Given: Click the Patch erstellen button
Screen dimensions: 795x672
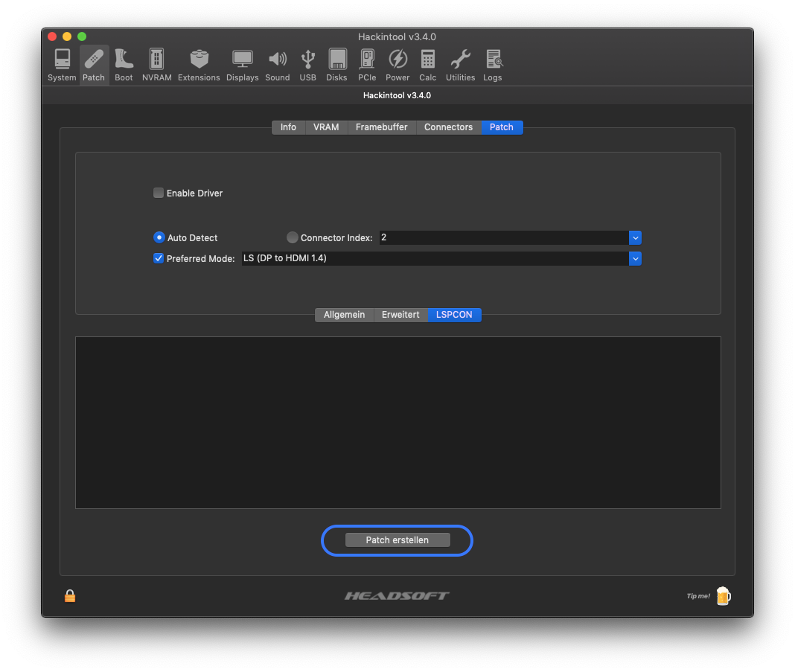Looking at the screenshot, I should coord(397,540).
